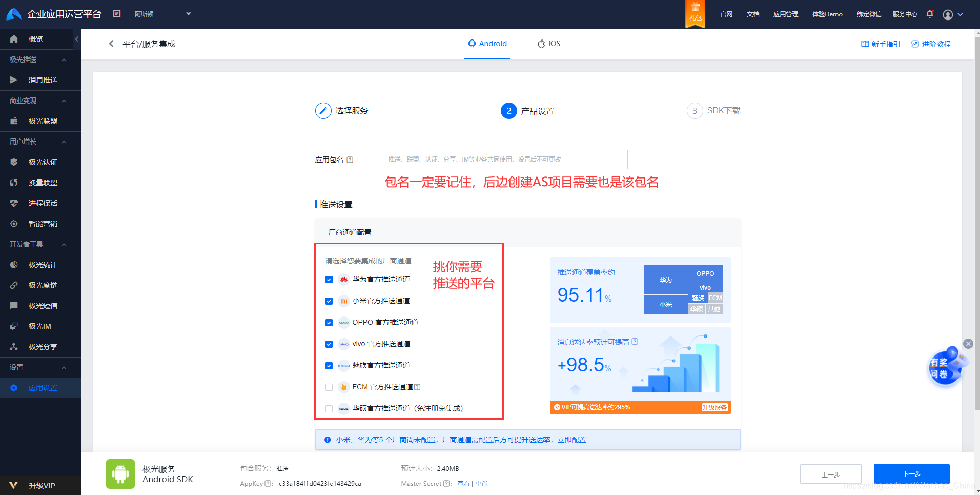Open 换量联盟 in the sidebar
Image resolution: width=980 pixels, height=495 pixels.
tap(40, 183)
